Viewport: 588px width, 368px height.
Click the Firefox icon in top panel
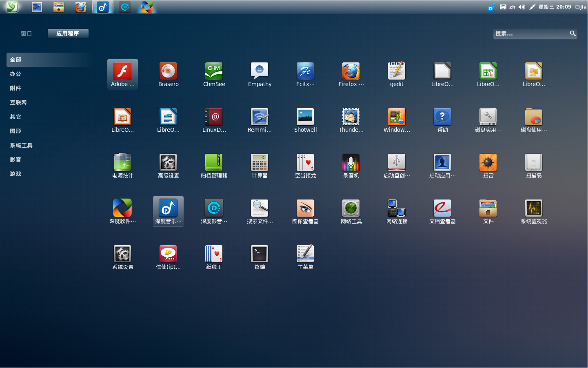(81, 7)
